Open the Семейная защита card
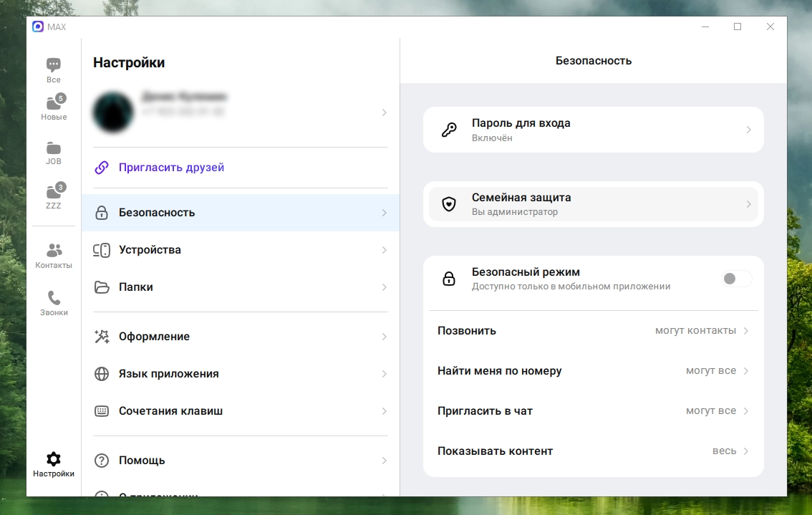Screen dimensions: 812x515 tap(593, 204)
